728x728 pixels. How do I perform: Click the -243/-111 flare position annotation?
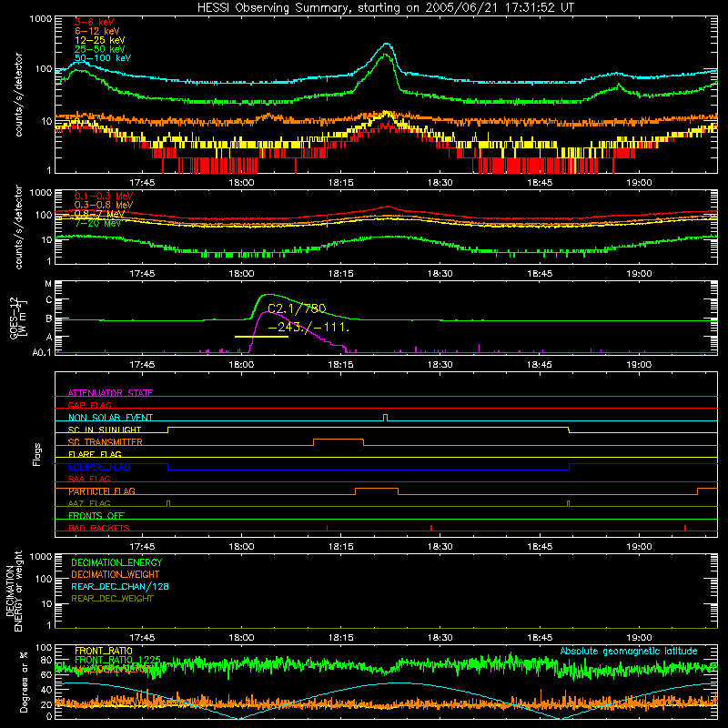(x=308, y=327)
